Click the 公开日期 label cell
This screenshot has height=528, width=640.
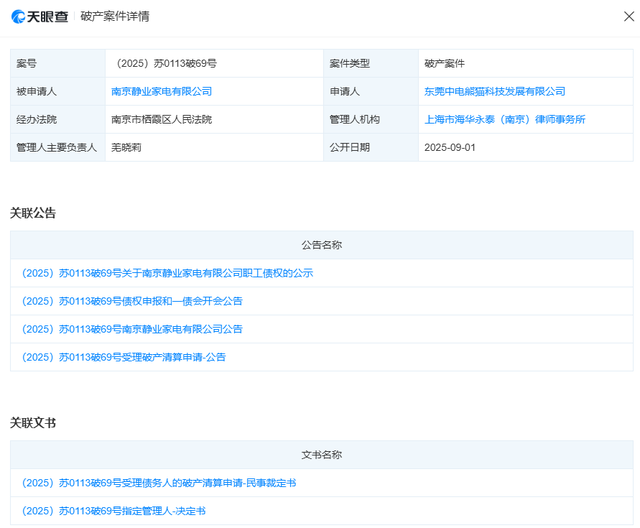pyautogui.click(x=371, y=148)
